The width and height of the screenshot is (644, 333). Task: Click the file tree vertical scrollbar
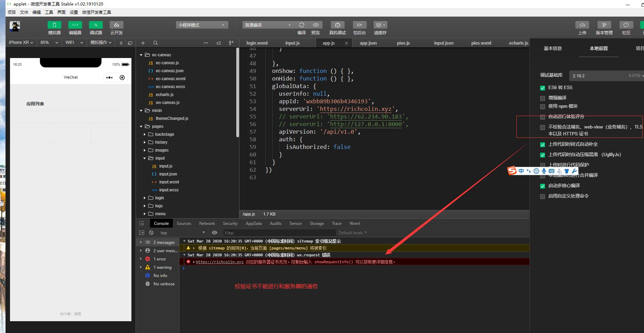click(x=238, y=93)
